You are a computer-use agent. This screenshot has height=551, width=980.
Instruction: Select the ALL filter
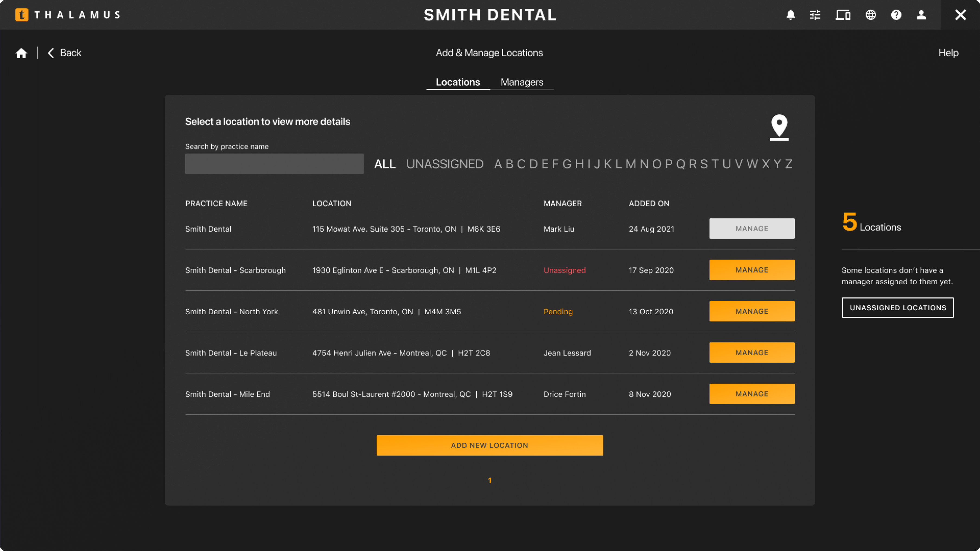click(385, 164)
